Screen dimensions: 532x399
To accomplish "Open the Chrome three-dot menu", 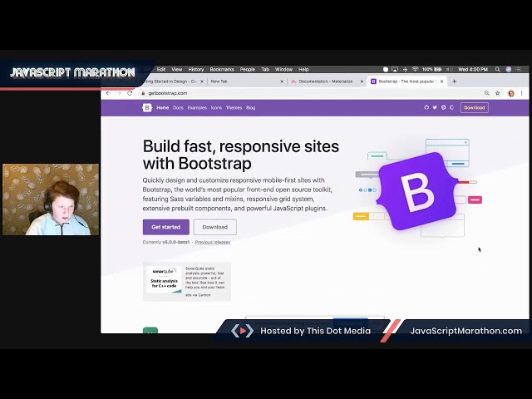I will 522,93.
